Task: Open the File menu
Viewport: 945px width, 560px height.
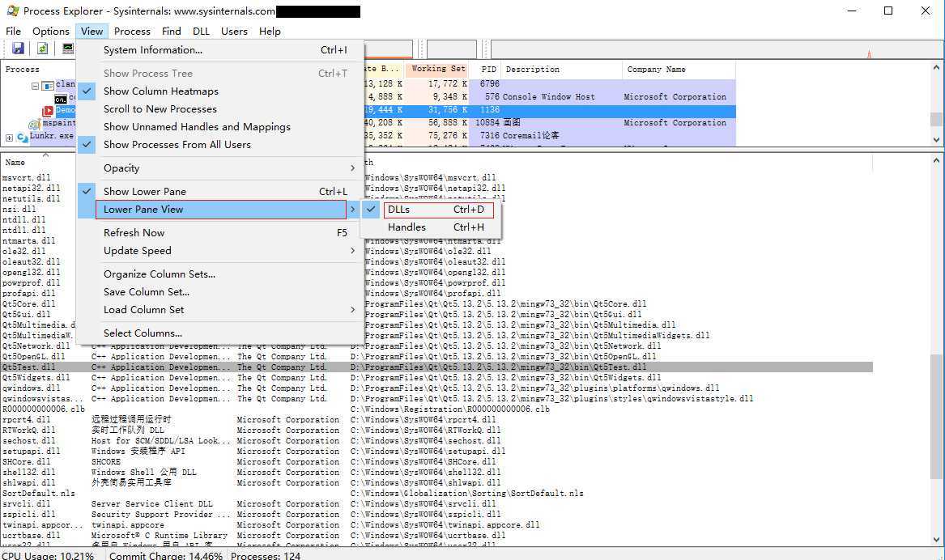Action: pos(13,32)
